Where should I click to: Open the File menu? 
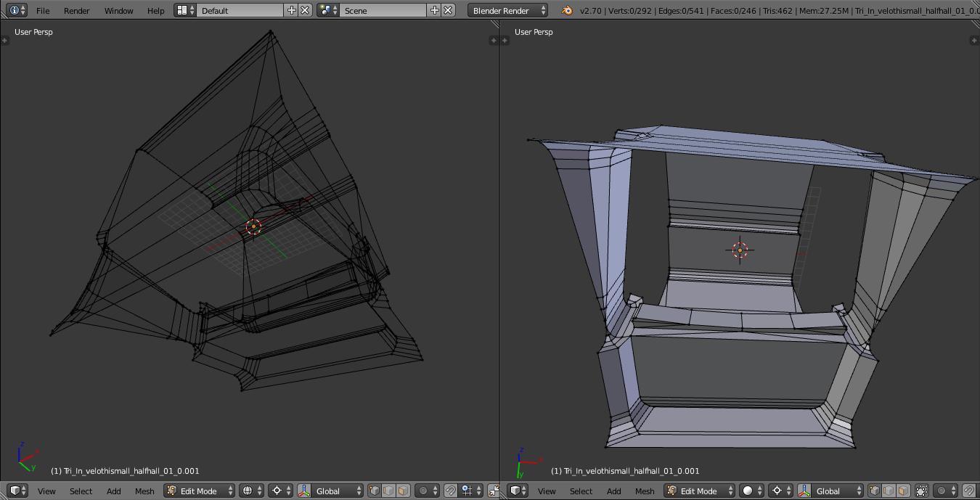point(43,11)
